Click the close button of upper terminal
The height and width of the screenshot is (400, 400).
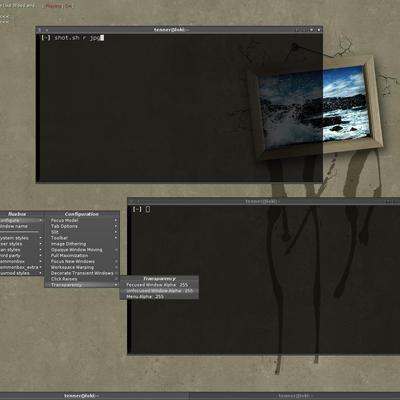[319, 30]
